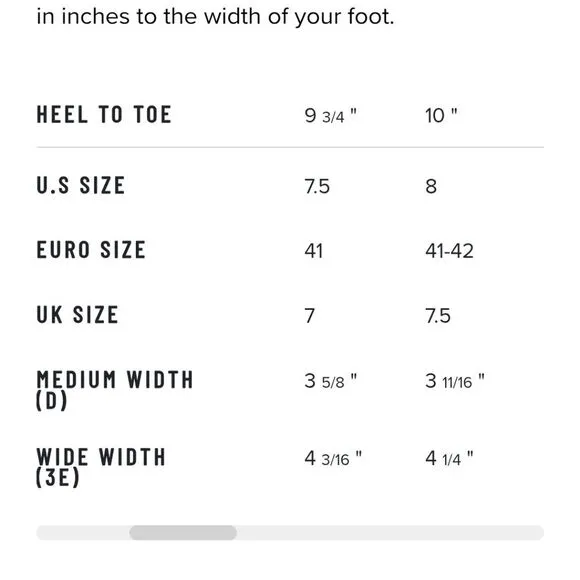Click Euro size value 41-42
Screen dimensions: 580x580
[x=449, y=251]
